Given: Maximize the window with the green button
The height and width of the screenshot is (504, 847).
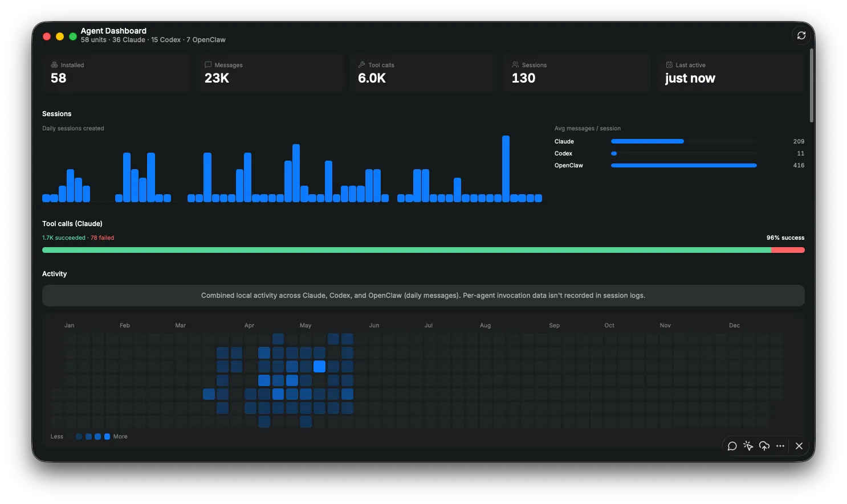Looking at the screenshot, I should click(73, 36).
